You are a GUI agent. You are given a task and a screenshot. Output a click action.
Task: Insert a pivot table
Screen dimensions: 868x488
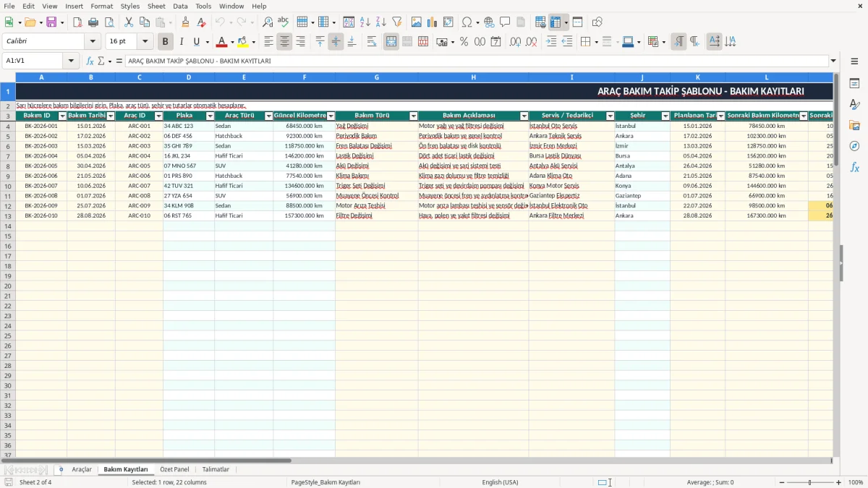(x=448, y=22)
